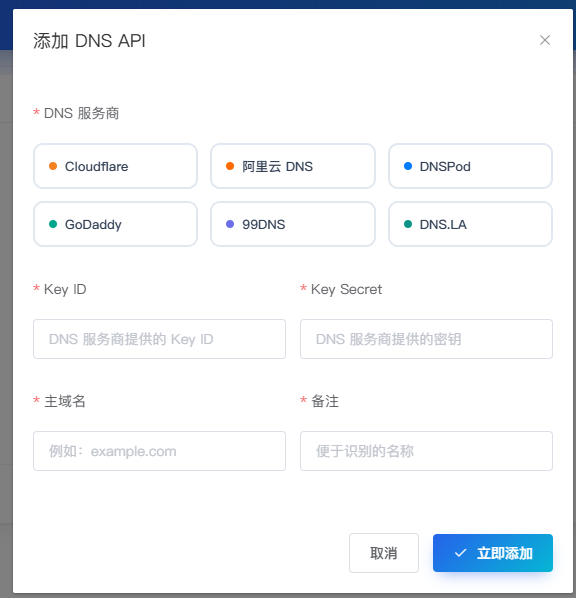
Task: Cancel with the 取消 button
Action: (384, 553)
